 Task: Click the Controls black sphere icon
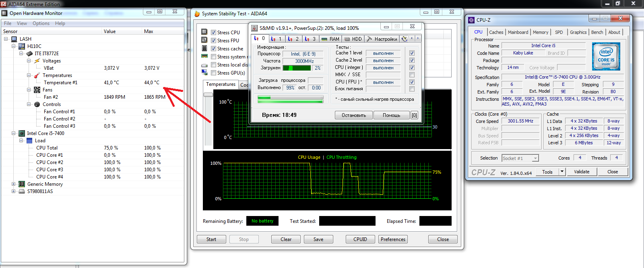tap(37, 104)
